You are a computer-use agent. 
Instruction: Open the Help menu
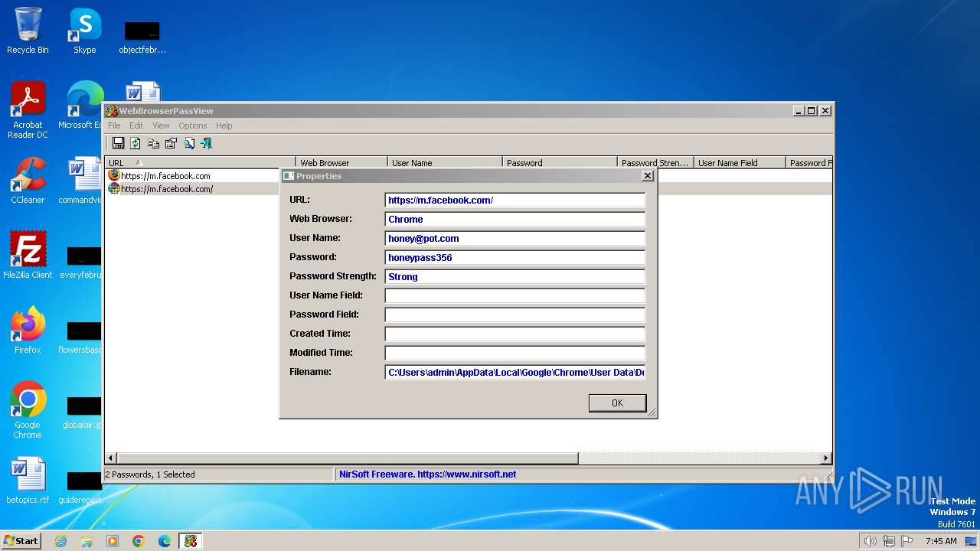tap(224, 126)
